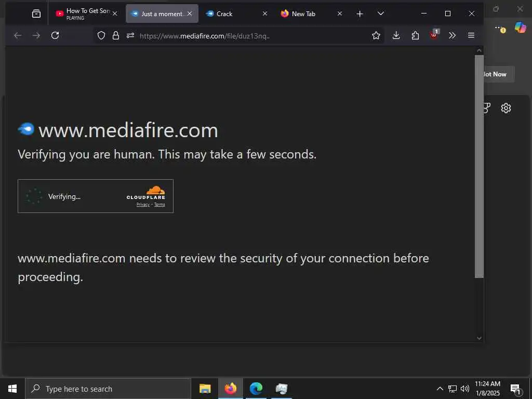The height and width of the screenshot is (399, 532).
Task: Open notification center icon
Action: (x=515, y=389)
